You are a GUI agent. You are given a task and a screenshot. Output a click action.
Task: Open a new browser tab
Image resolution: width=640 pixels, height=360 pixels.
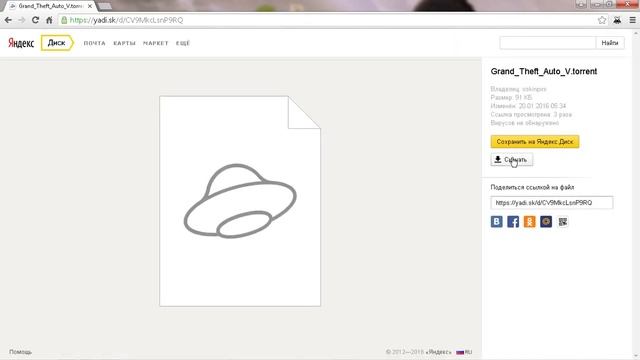[x=105, y=6]
